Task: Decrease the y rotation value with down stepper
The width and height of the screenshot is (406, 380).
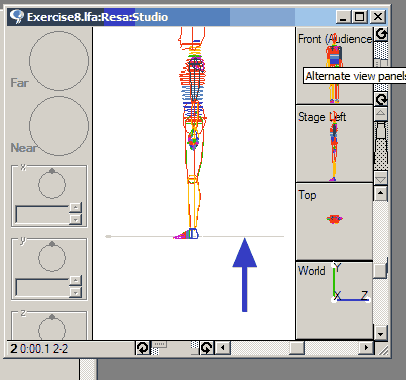Action: [76, 293]
